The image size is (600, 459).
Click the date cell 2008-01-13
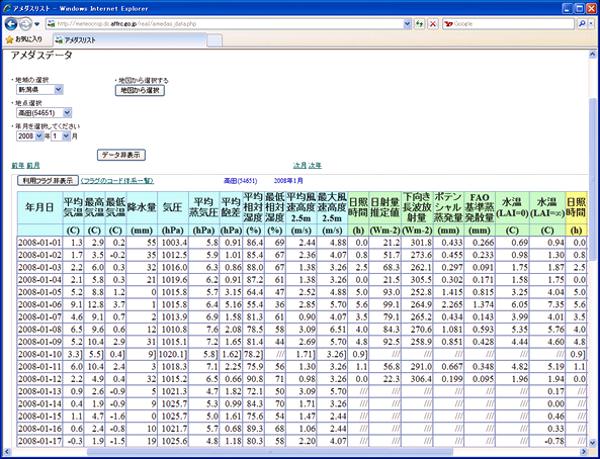tap(40, 391)
